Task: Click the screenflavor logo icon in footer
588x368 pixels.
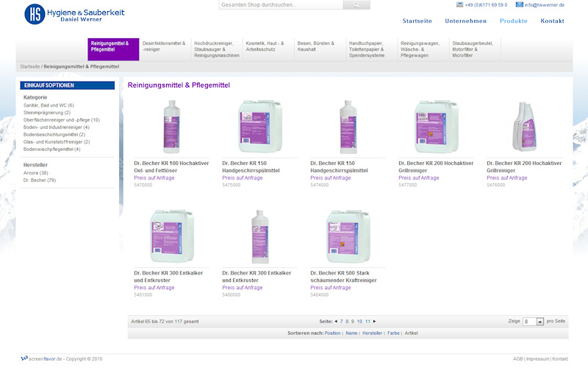Action: tap(24, 358)
